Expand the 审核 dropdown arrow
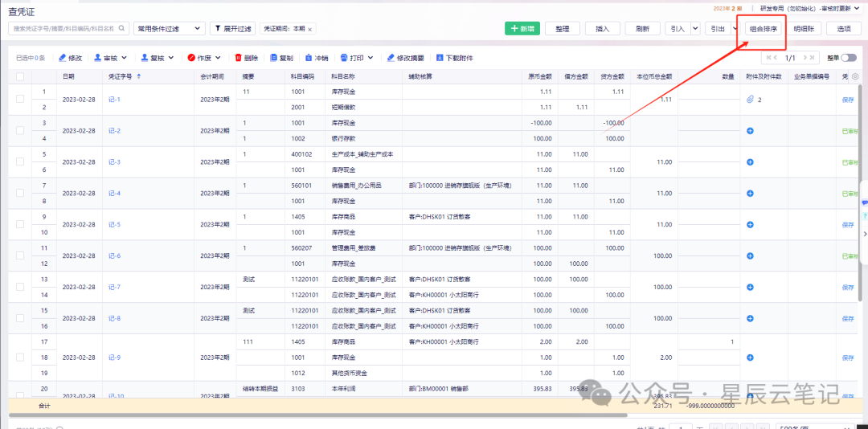The width and height of the screenshot is (868, 429). (124, 58)
